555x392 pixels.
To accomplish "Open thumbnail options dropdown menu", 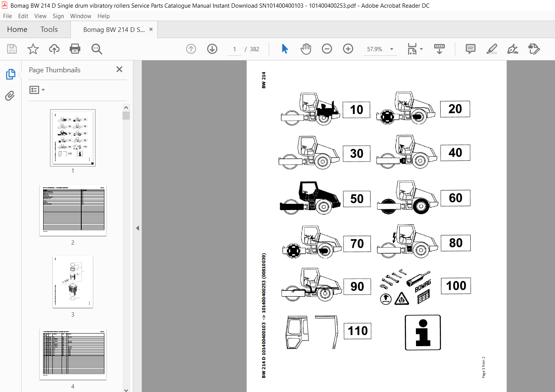I will coord(37,90).
